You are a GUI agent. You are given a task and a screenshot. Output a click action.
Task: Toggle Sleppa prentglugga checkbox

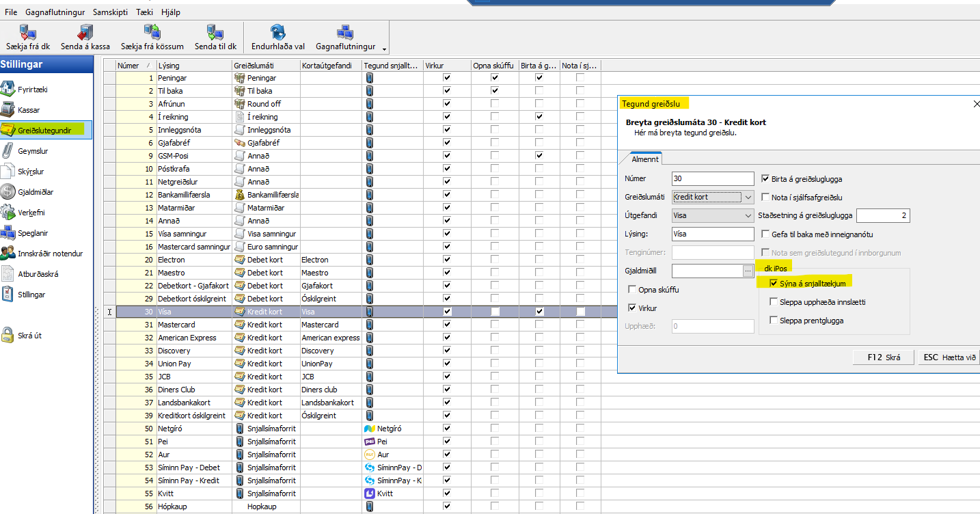pos(774,321)
